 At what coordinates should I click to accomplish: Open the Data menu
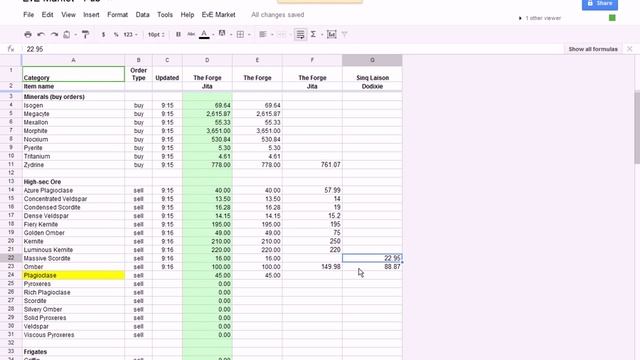click(142, 15)
